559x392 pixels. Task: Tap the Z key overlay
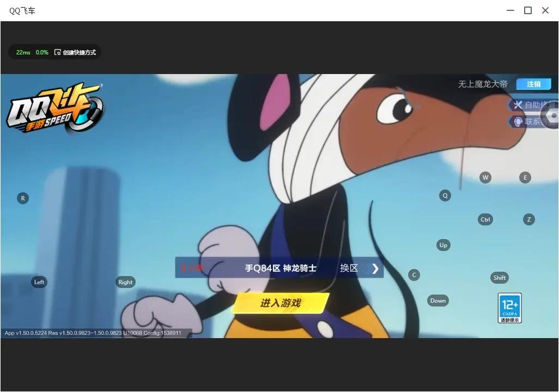529,219
